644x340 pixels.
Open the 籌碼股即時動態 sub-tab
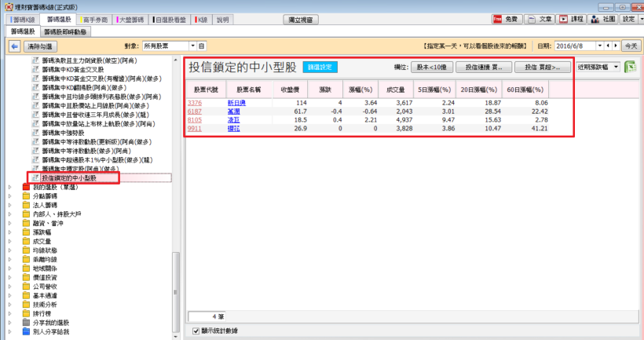65,31
